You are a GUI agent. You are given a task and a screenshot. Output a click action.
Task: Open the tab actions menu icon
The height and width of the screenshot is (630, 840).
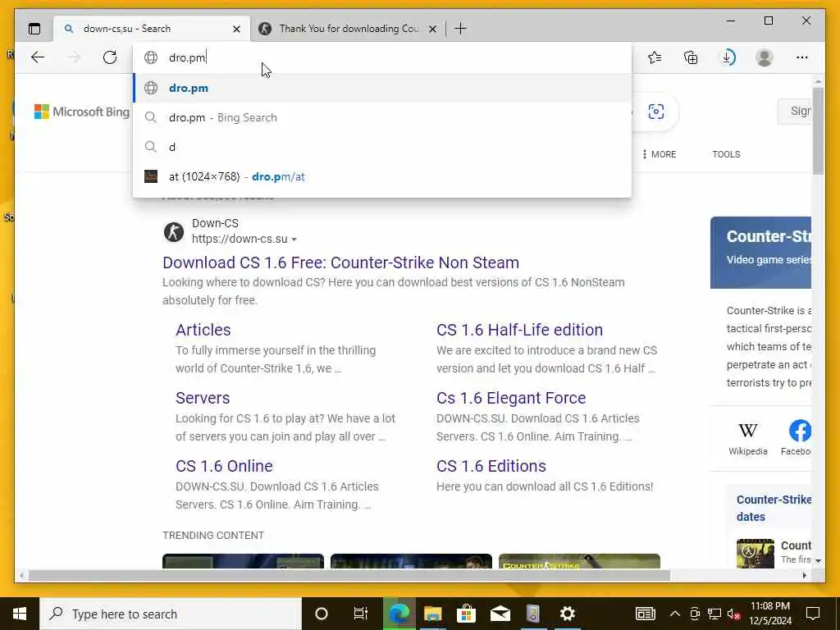[x=34, y=29]
